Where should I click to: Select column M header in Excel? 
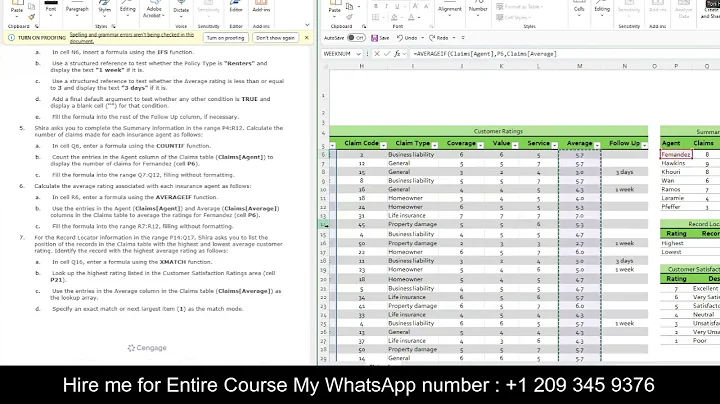(x=579, y=66)
